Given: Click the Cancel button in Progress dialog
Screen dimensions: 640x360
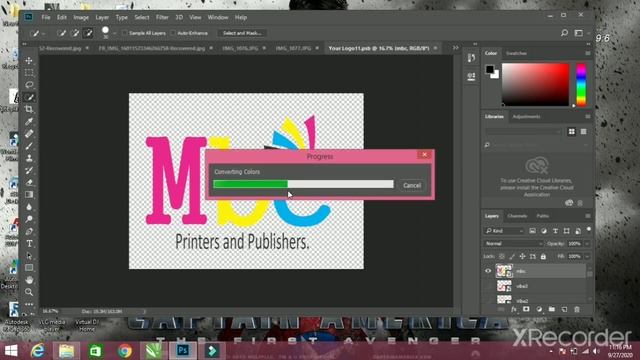Looking at the screenshot, I should (x=412, y=185).
